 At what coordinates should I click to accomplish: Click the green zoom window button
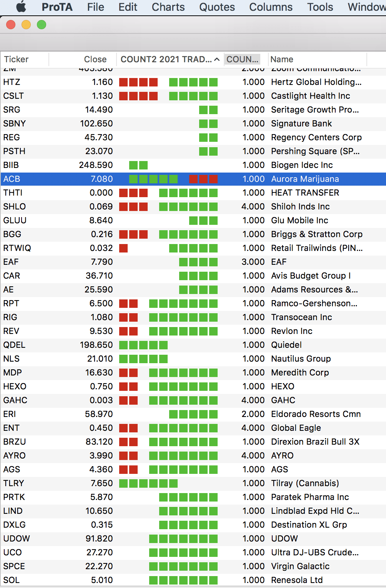pos(42,25)
